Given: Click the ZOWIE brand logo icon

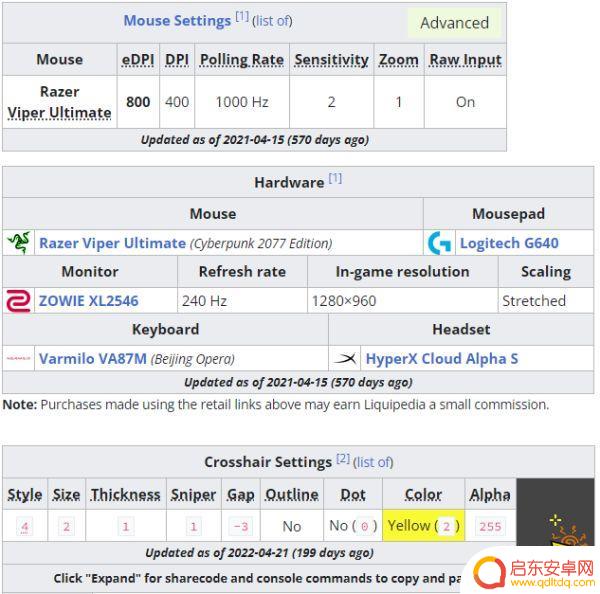Looking at the screenshot, I should (18, 301).
